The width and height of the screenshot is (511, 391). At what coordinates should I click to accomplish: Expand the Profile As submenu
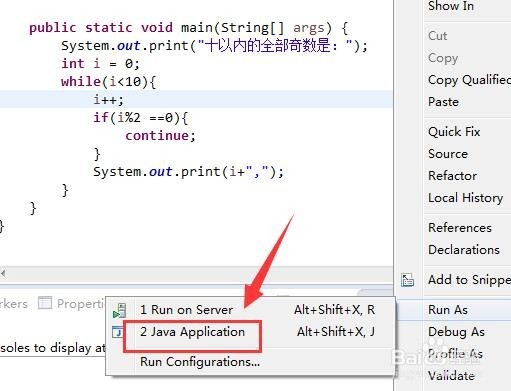455,354
